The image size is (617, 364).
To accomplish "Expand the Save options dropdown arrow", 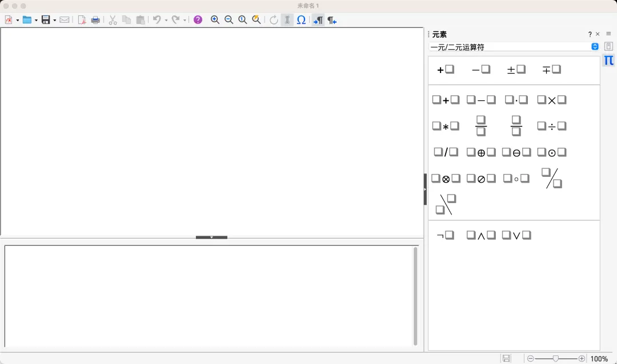I will point(54,20).
